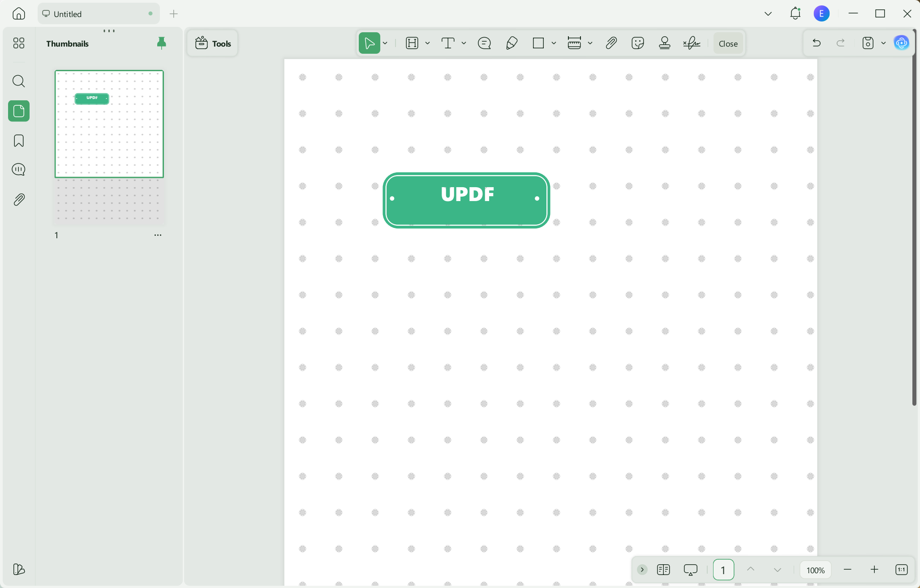Toggle the Thumbnails panel pin

coord(162,43)
